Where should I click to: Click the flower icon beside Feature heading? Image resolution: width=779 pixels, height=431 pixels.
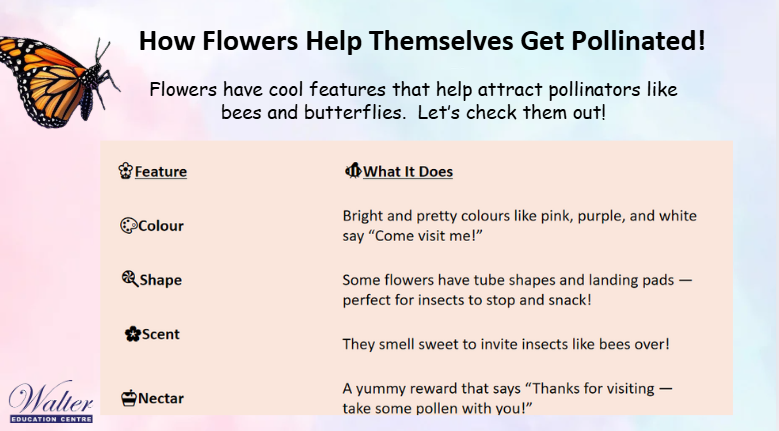[125, 170]
